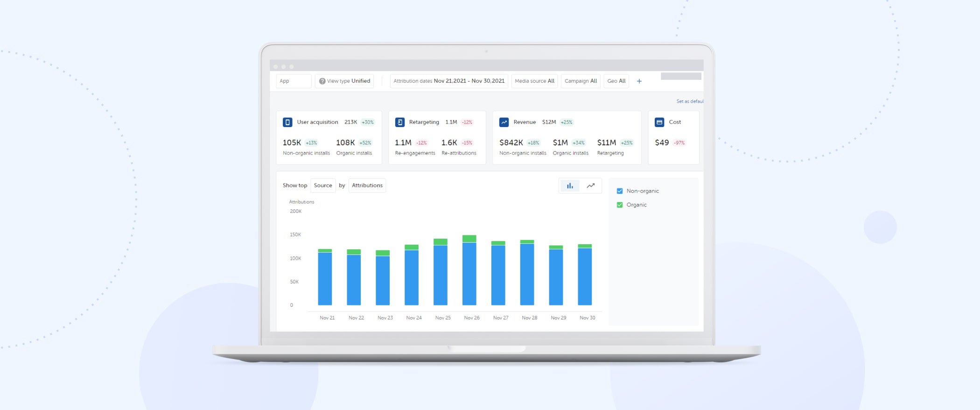Click the Nov 30 bar in chart

pyautogui.click(x=585, y=275)
